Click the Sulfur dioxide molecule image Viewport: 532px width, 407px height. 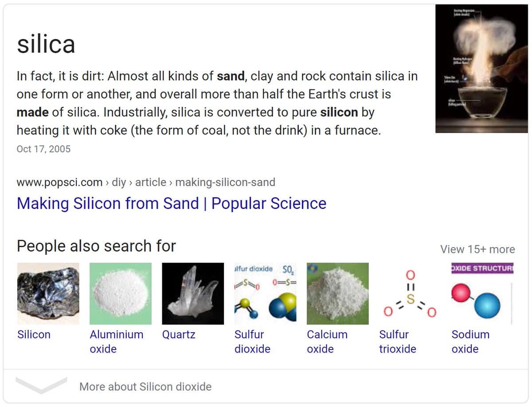point(265,293)
